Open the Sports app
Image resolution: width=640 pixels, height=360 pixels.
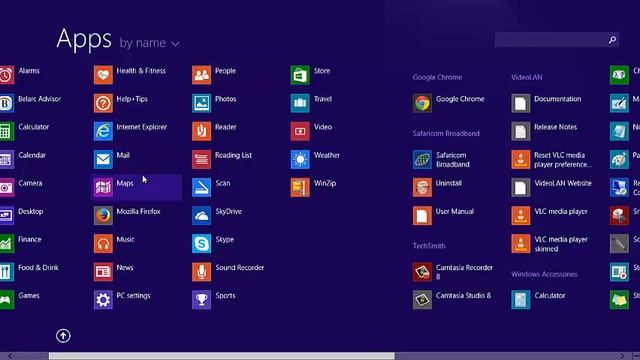pyautogui.click(x=214, y=300)
